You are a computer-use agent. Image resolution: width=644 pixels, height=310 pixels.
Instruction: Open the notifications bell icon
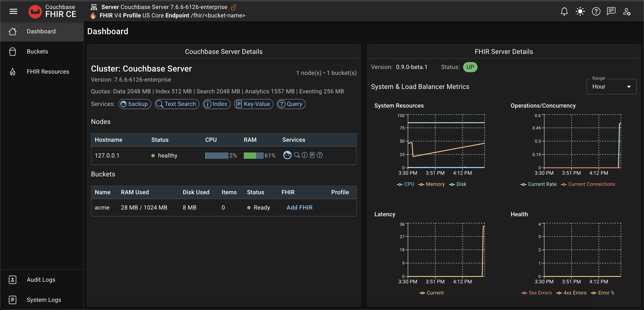point(565,11)
